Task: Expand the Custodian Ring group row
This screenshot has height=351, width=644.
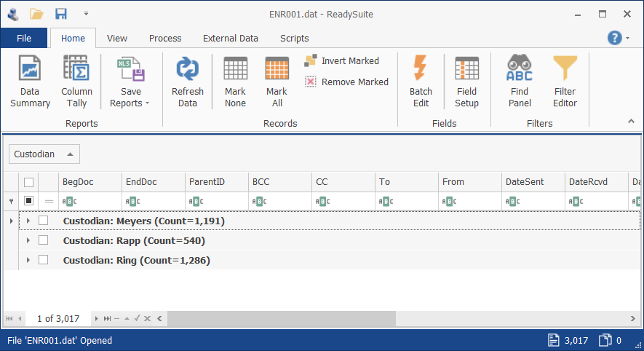Action: [28, 260]
